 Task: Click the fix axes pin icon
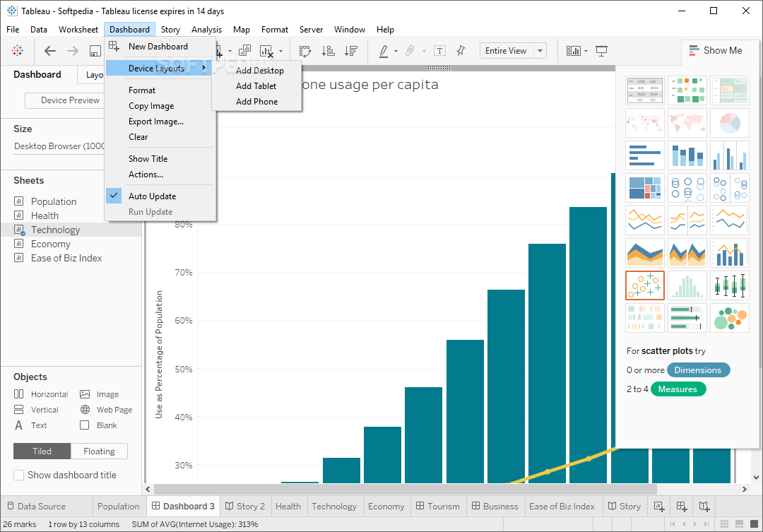(x=461, y=51)
